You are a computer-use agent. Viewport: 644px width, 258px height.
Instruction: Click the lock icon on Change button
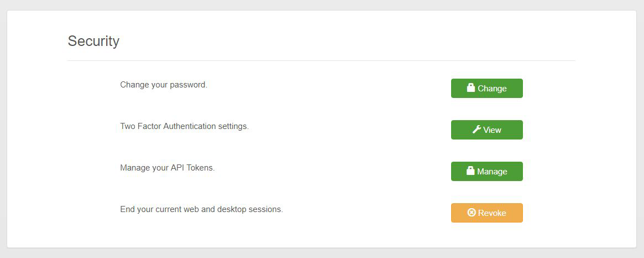click(471, 88)
